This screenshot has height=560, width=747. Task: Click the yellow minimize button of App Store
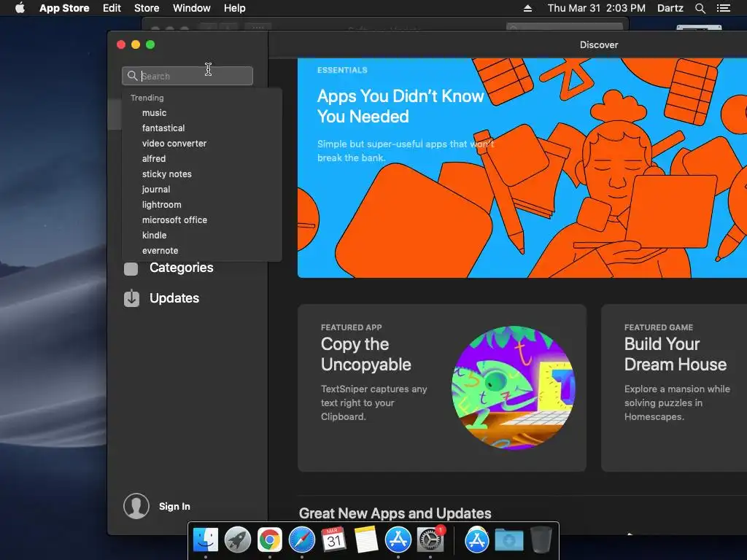(x=136, y=44)
